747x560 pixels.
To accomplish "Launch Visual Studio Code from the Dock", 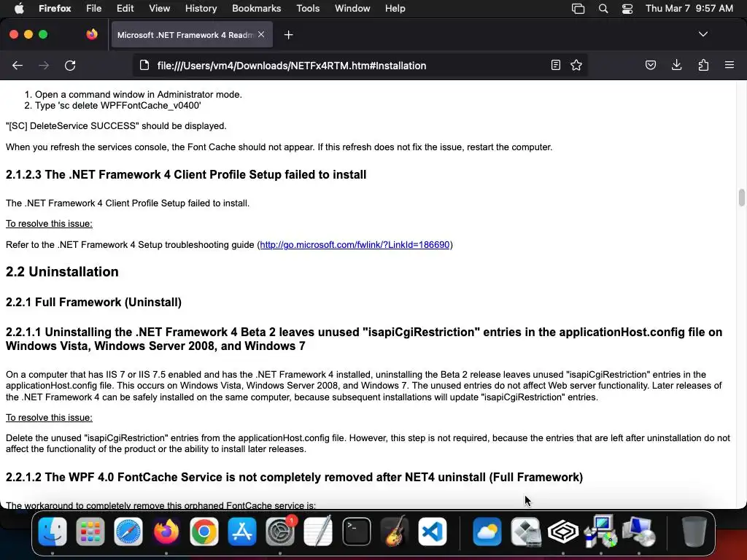I will [x=432, y=532].
